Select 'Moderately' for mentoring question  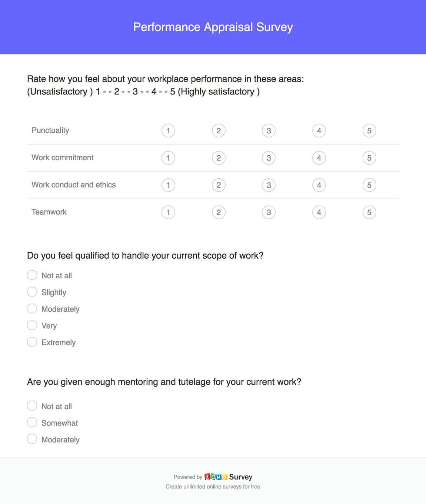click(x=32, y=439)
